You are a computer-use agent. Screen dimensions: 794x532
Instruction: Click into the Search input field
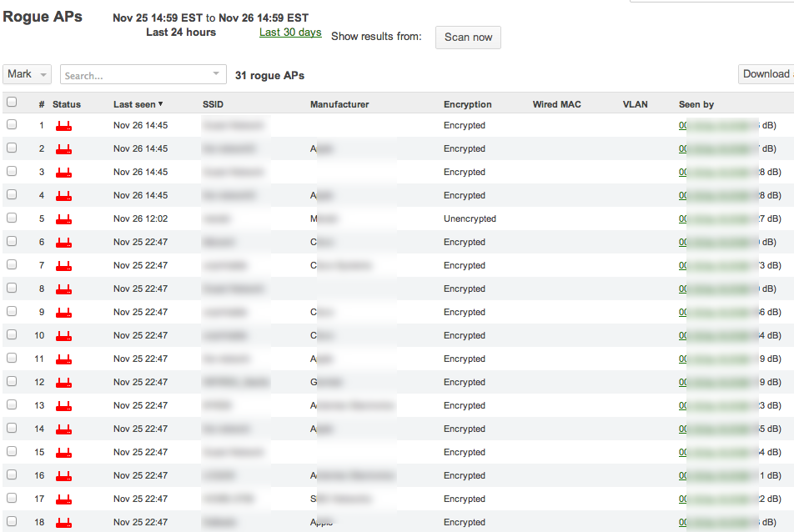click(x=133, y=75)
